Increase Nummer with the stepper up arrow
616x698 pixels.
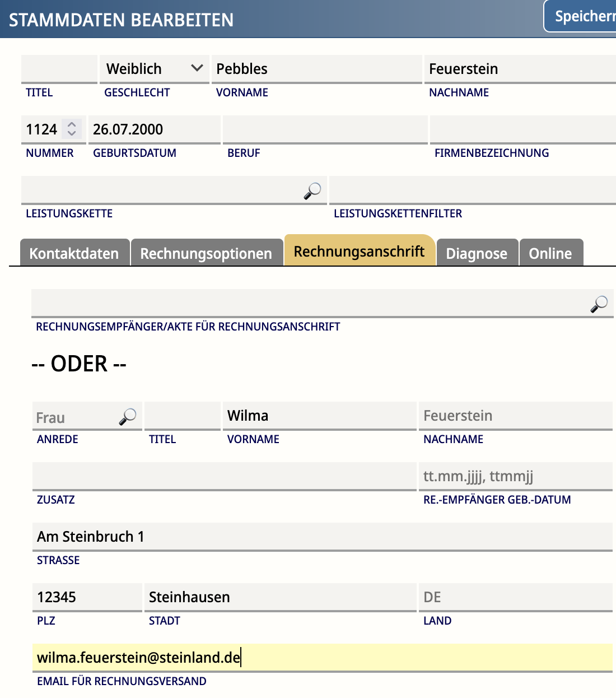click(72, 124)
